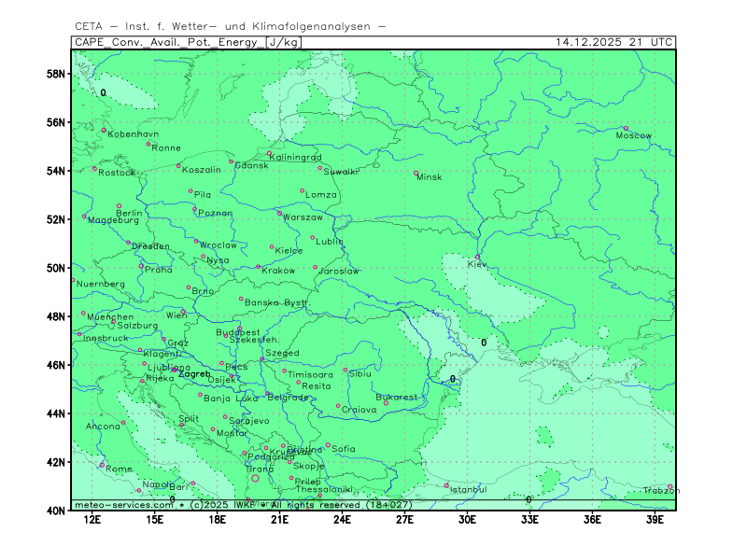Click the Budapest city label
Viewport: 747px width, 560px height.
pos(238,332)
